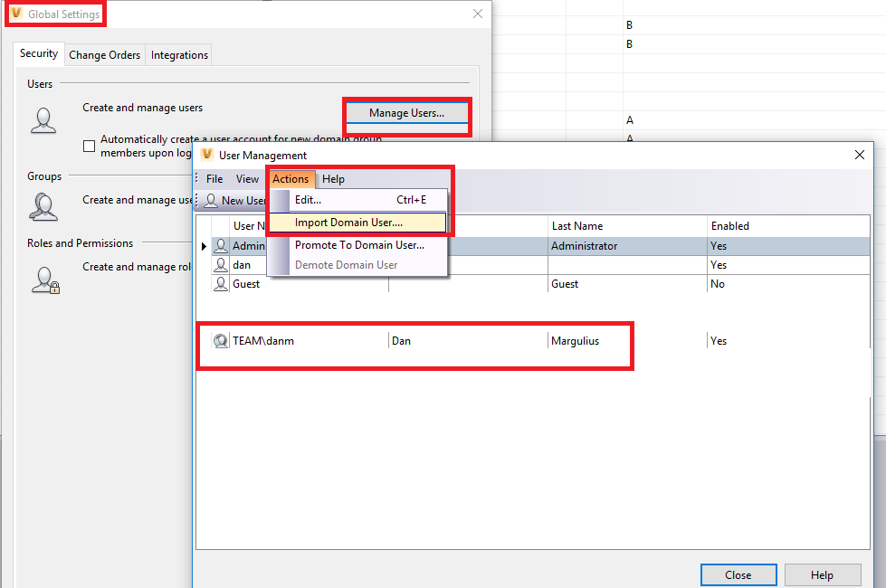Choose Import Domain User....
The height and width of the screenshot is (588, 886).
tap(358, 223)
